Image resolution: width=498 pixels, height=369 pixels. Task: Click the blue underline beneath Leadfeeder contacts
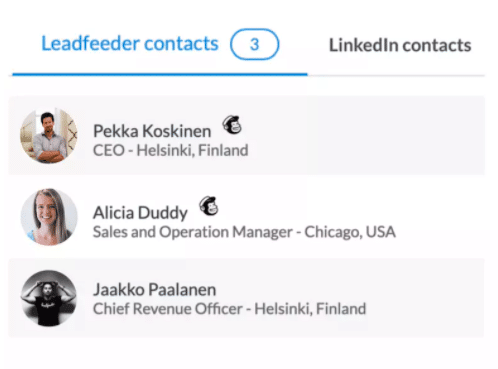point(160,74)
